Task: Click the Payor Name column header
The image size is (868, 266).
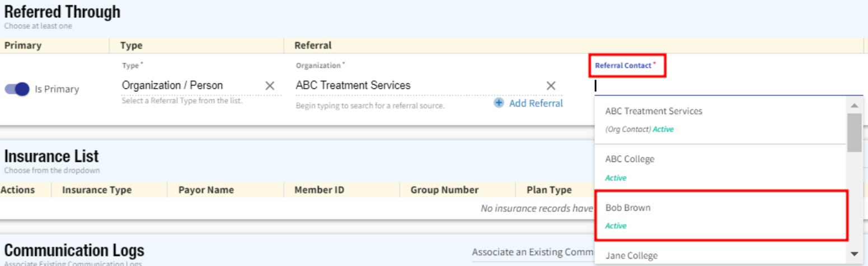Action: [206, 190]
